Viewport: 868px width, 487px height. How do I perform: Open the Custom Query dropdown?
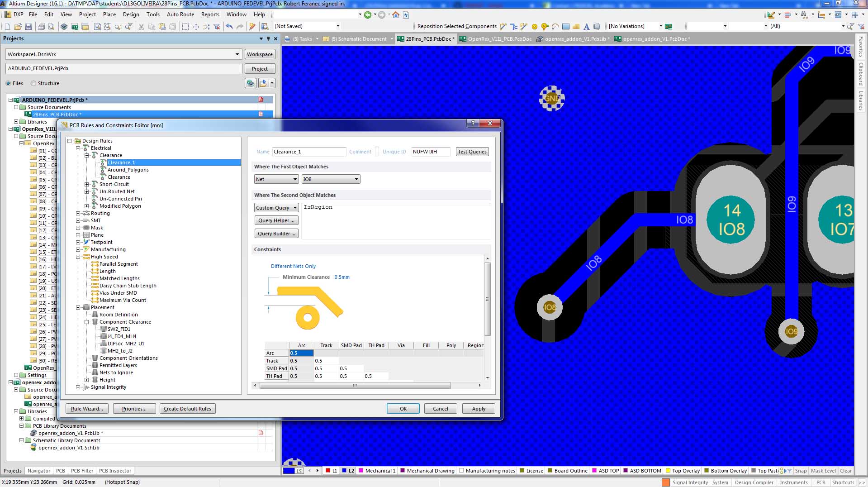click(x=276, y=208)
